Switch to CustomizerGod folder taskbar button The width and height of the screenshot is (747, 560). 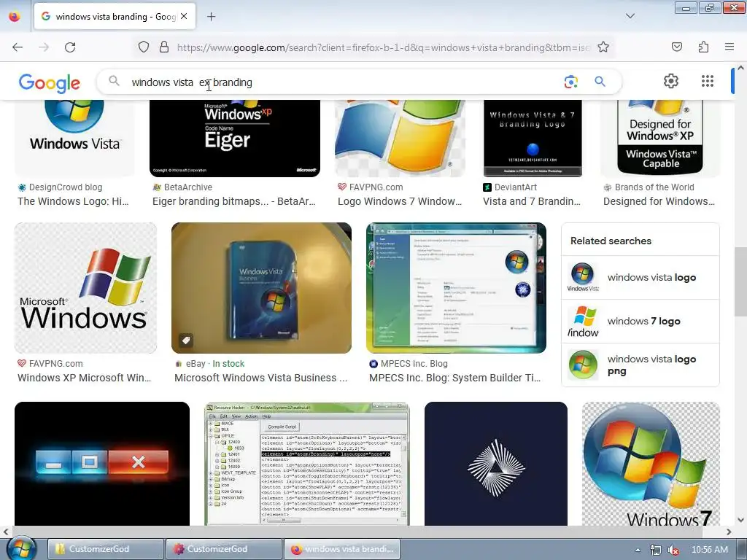106,549
